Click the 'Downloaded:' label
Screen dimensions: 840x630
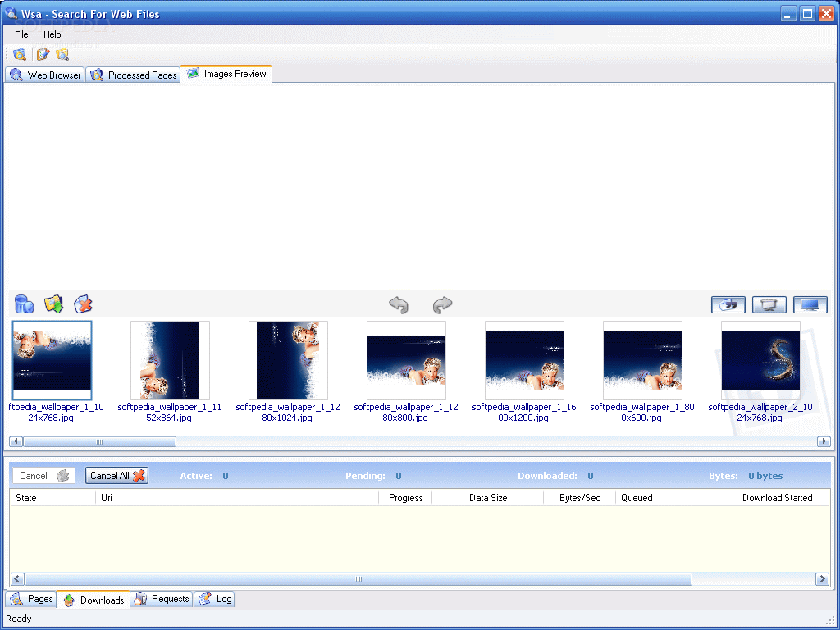(547, 476)
